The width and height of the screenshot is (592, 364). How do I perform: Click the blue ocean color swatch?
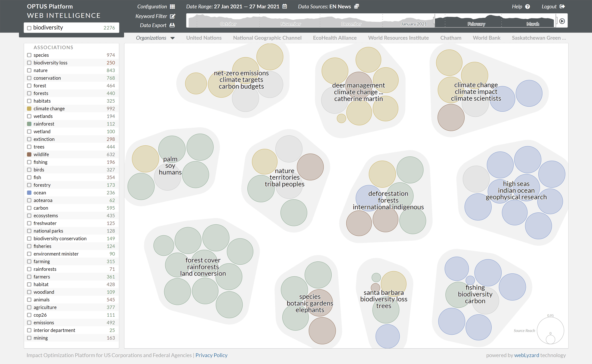click(x=29, y=193)
